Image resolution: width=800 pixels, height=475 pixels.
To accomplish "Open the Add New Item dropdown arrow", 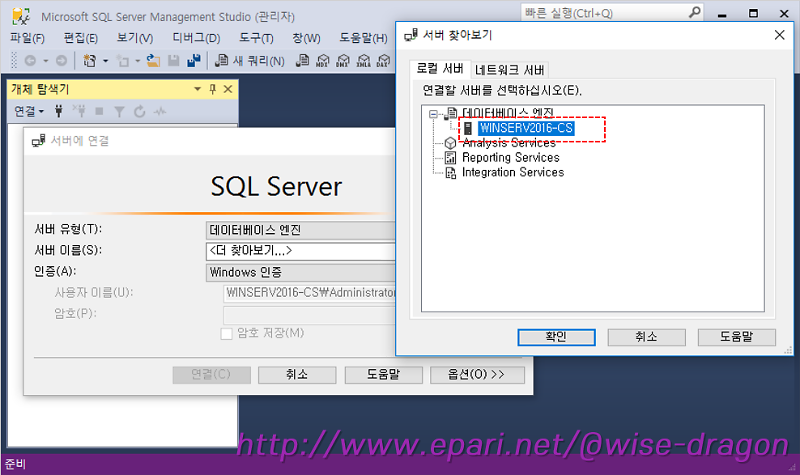I will point(137,61).
